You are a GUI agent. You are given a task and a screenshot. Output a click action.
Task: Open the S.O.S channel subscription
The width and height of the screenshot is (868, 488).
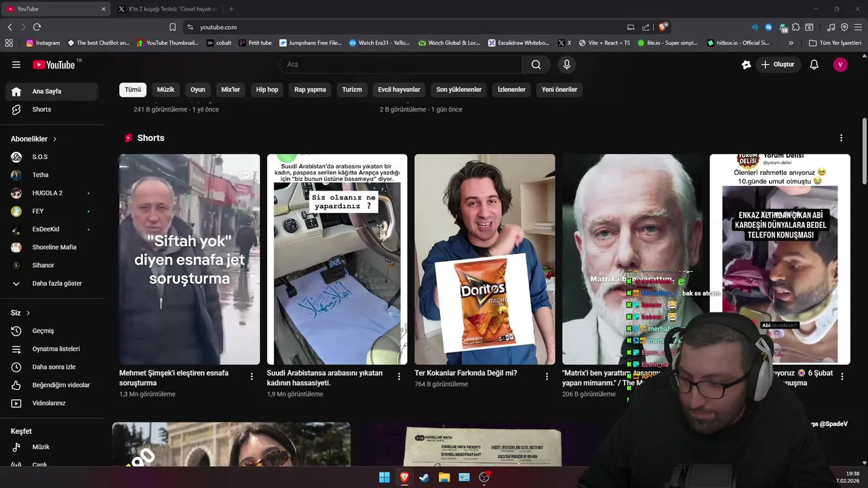[x=52, y=157]
